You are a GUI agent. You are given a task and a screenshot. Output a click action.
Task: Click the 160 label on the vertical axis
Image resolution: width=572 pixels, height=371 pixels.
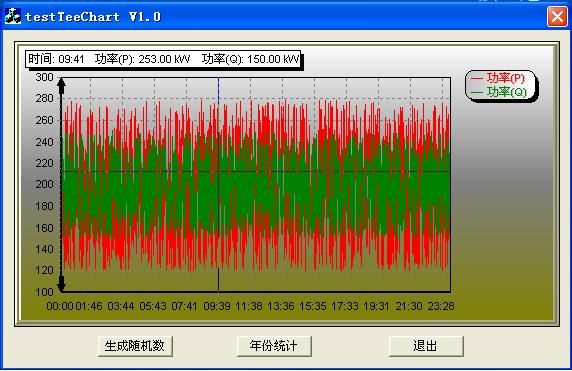[x=45, y=228]
